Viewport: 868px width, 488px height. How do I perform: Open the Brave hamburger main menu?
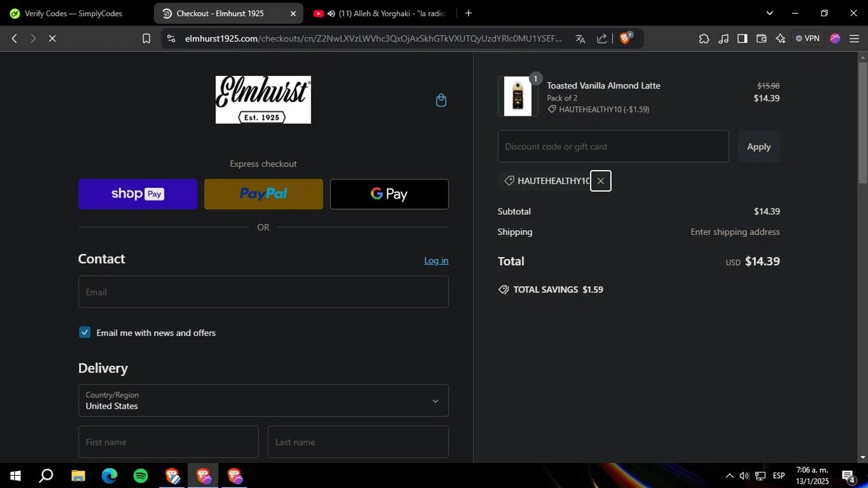(854, 39)
